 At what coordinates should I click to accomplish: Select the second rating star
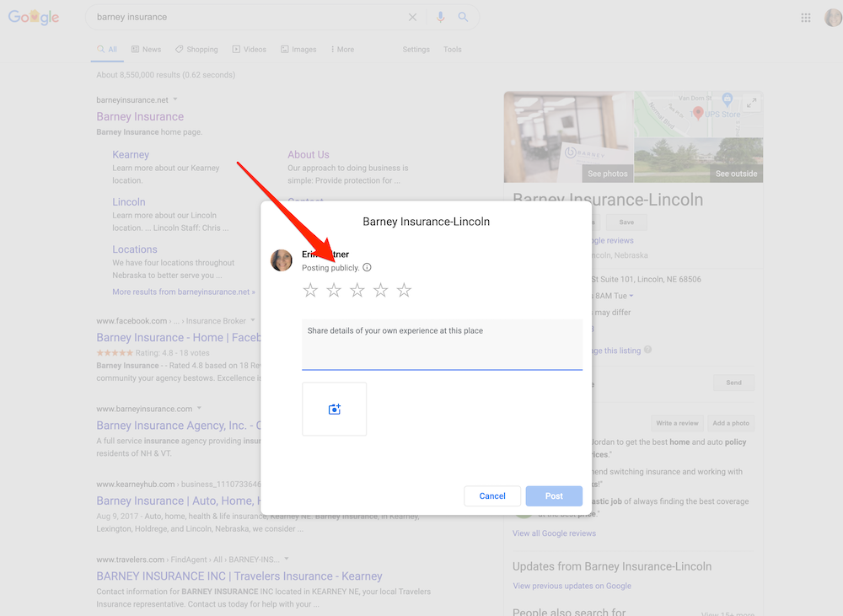334,290
